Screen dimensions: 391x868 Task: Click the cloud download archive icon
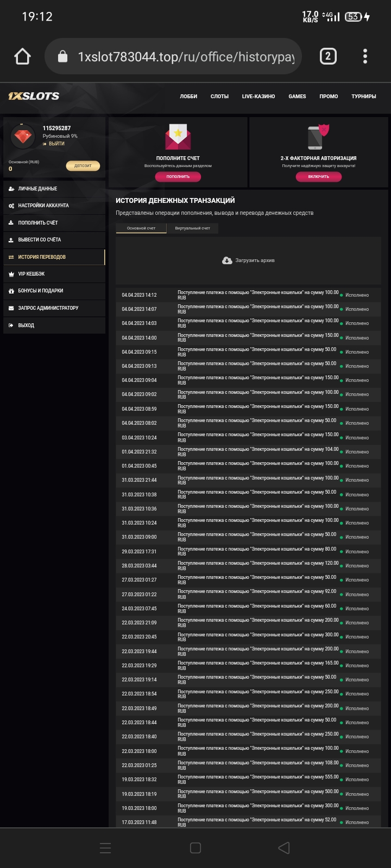227,260
